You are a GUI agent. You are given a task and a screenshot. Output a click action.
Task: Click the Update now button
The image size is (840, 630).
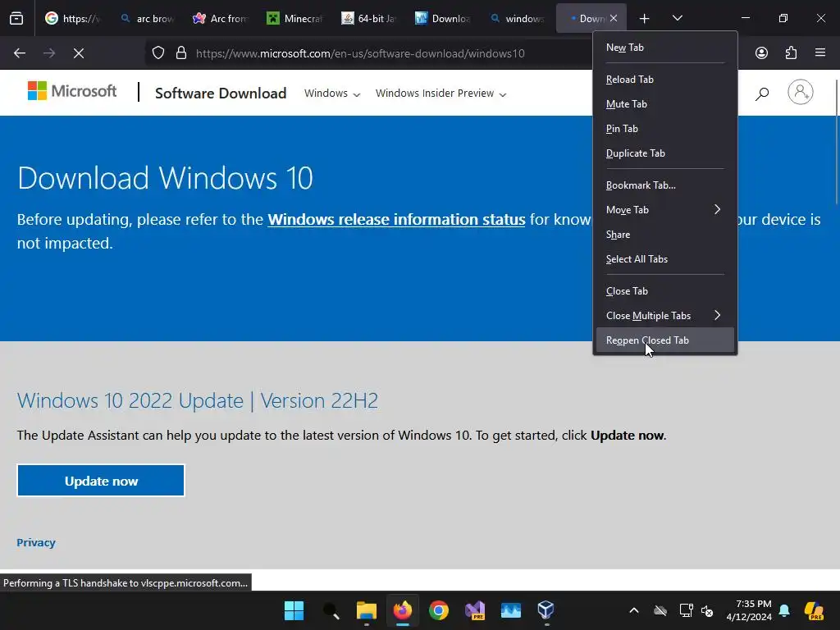101,481
